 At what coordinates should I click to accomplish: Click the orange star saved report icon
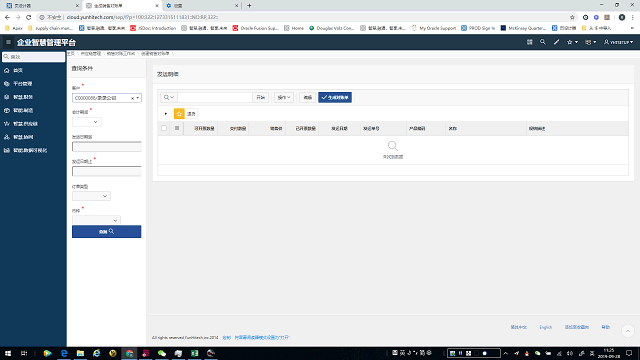pos(179,114)
